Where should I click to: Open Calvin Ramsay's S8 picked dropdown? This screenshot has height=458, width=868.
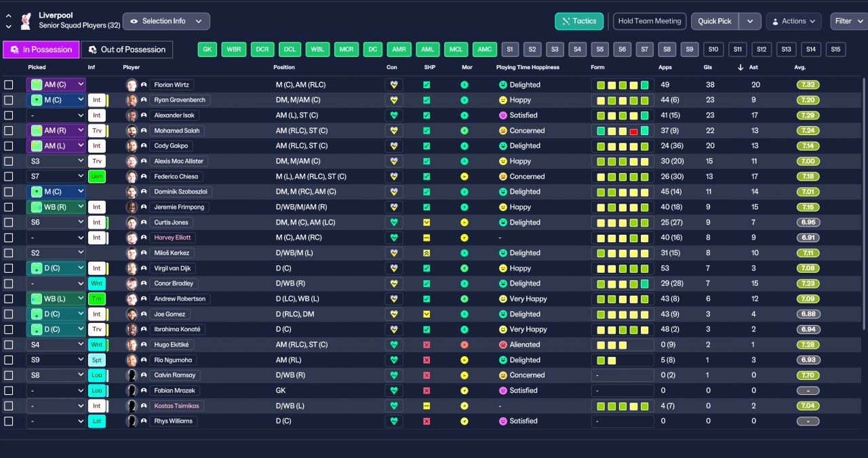click(x=56, y=375)
